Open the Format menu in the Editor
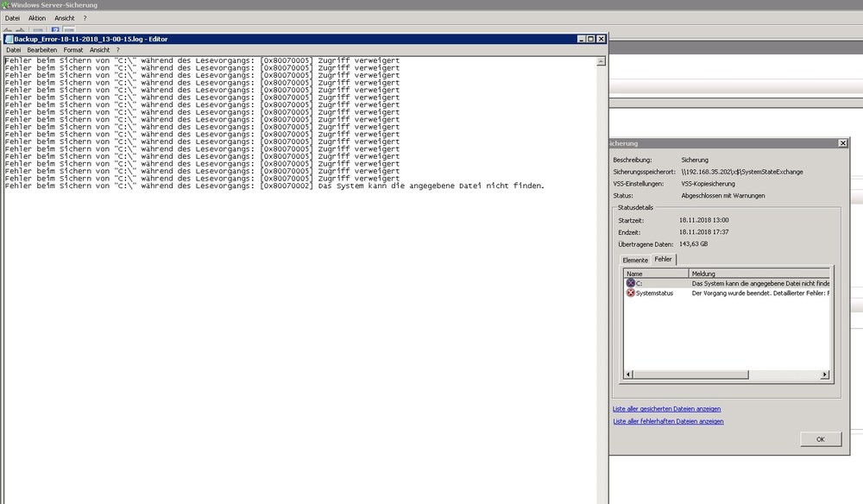Viewport: 863px width, 504px height. coord(73,50)
